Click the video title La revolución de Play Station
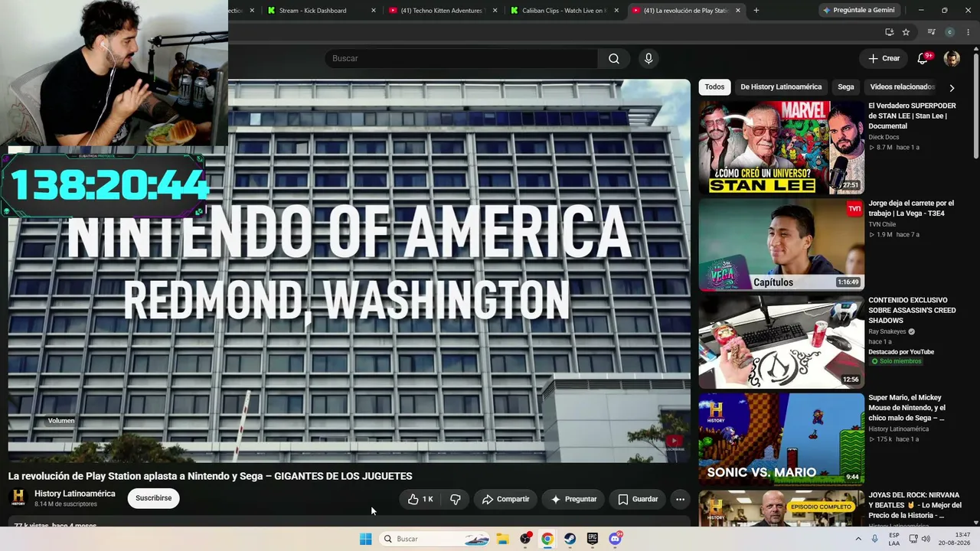The width and height of the screenshot is (980, 551). pyautogui.click(x=211, y=476)
